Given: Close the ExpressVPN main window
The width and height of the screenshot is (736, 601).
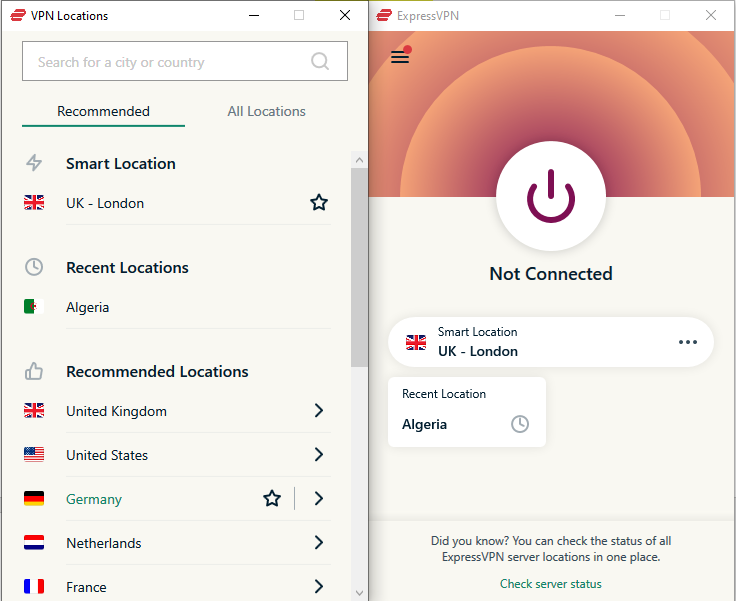Looking at the screenshot, I should point(711,15).
